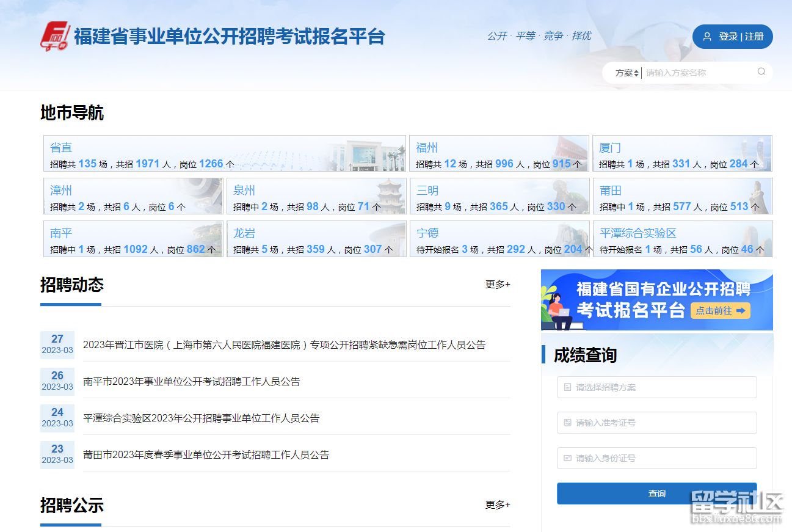Viewport: 792px width, 532px height.
Task: Type in the 请输入方案名称 search box
Action: (x=696, y=73)
